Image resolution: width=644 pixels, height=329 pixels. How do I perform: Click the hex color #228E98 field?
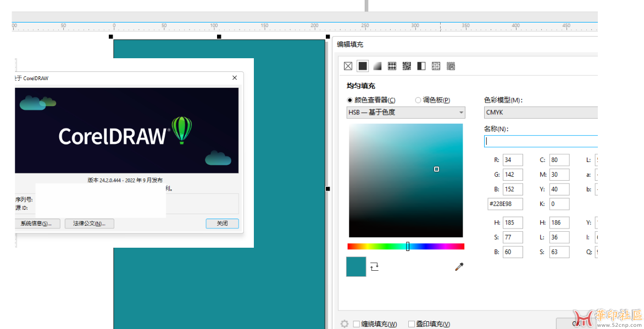click(x=505, y=204)
